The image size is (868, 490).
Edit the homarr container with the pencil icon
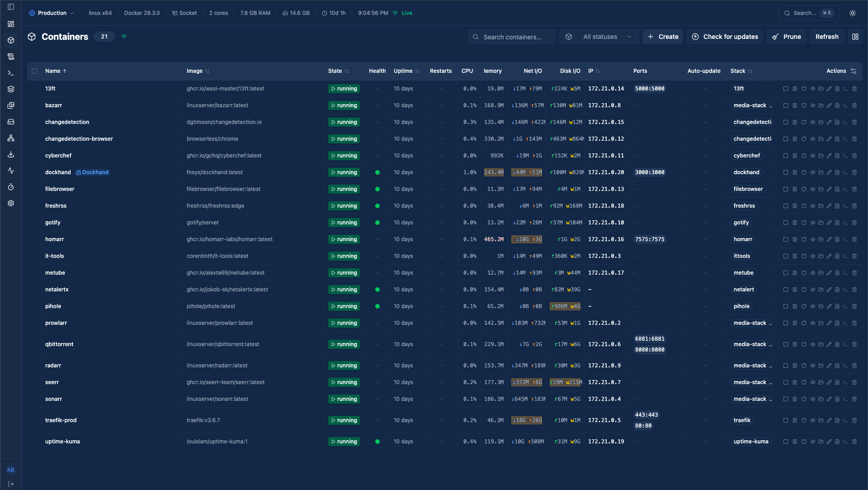[x=829, y=239]
